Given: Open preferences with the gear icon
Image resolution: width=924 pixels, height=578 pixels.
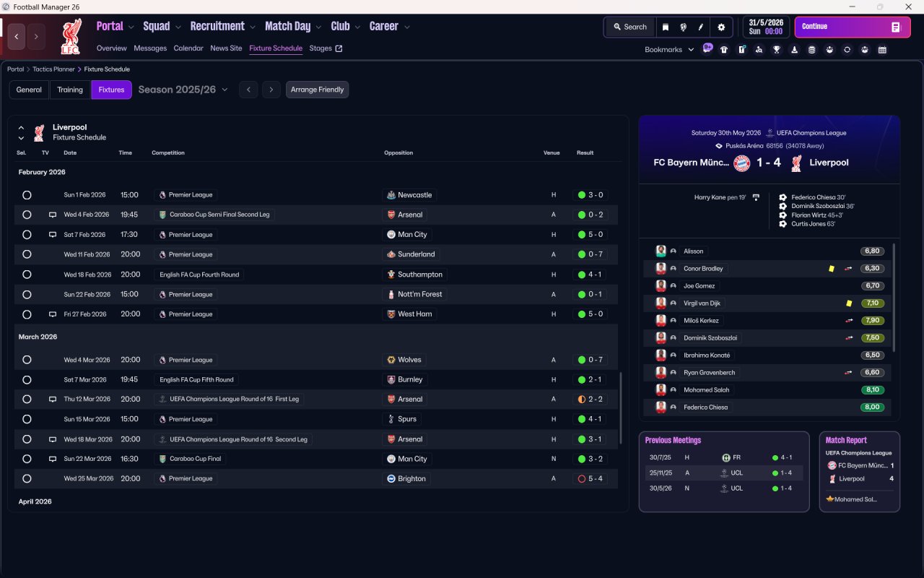Looking at the screenshot, I should point(721,27).
